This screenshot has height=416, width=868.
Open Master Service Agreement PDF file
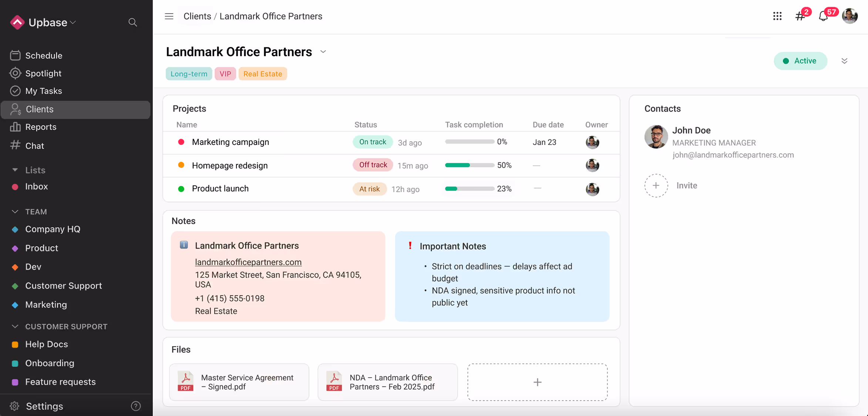[239, 382]
